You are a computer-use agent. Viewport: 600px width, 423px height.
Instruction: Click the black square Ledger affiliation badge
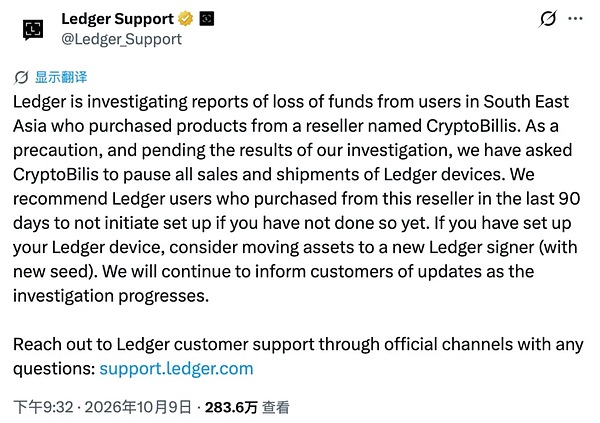pos(207,19)
